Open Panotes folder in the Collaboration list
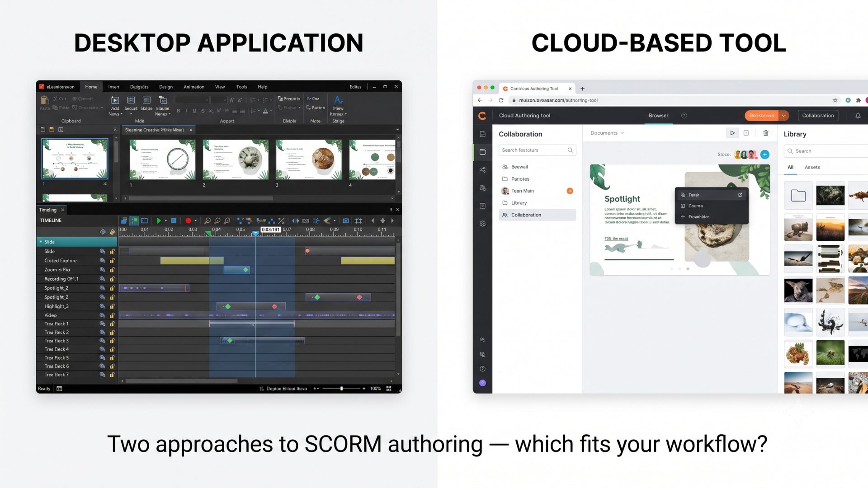The image size is (868, 488). click(537, 179)
